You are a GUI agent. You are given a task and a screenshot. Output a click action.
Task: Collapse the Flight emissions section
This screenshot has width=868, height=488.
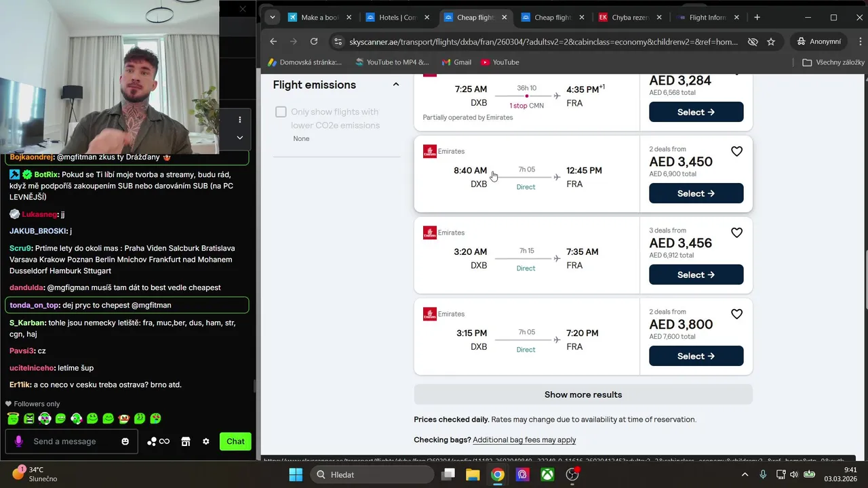[x=396, y=85]
